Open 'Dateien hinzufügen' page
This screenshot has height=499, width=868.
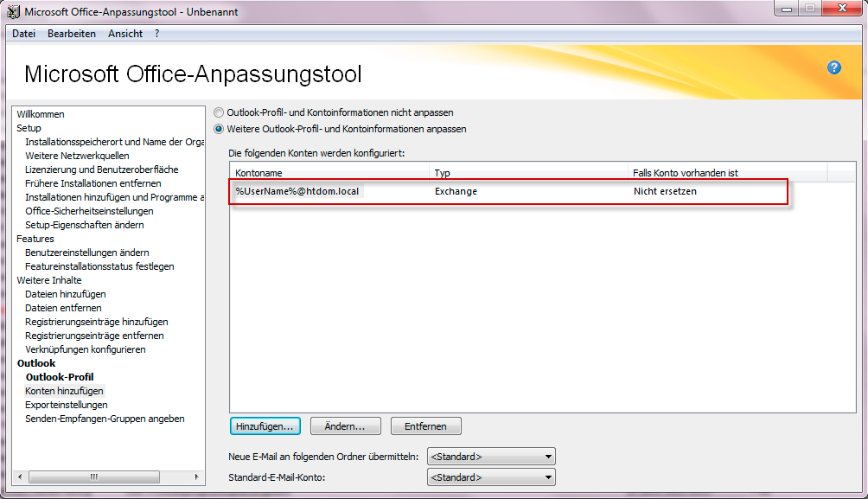66,294
